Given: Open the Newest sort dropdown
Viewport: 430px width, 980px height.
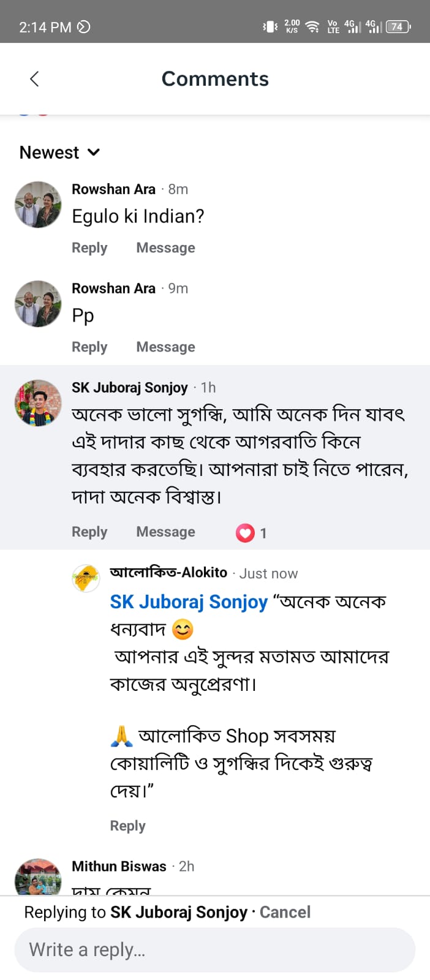Looking at the screenshot, I should pyautogui.click(x=59, y=153).
